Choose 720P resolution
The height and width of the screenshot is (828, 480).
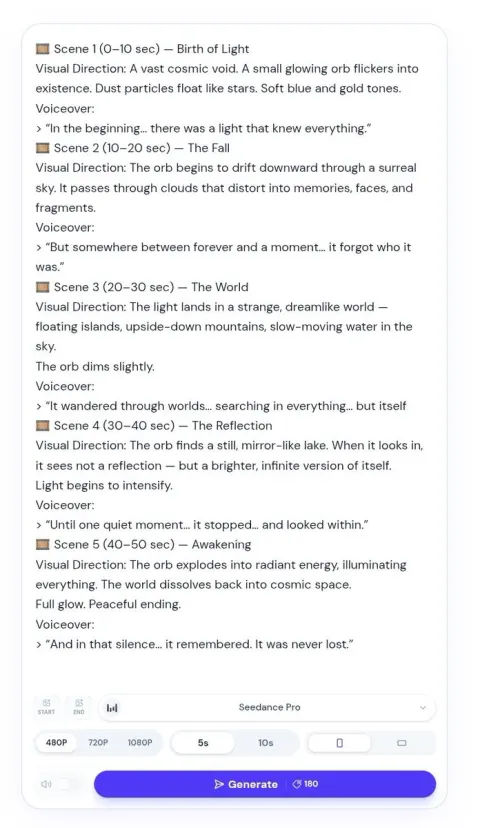(98, 742)
